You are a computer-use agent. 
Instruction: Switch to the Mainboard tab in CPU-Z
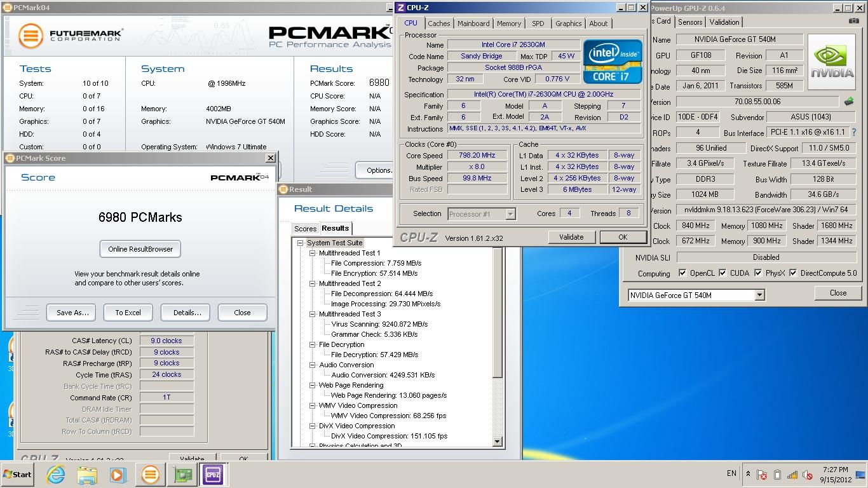point(473,24)
